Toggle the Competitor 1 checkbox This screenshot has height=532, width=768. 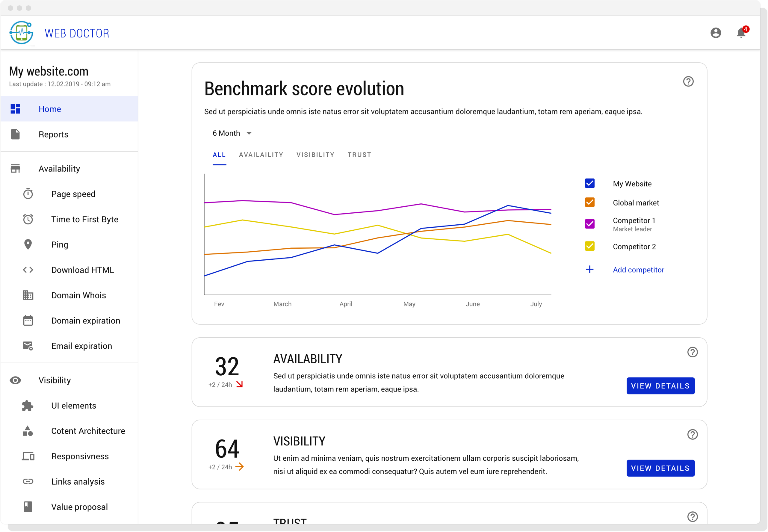pyautogui.click(x=590, y=224)
